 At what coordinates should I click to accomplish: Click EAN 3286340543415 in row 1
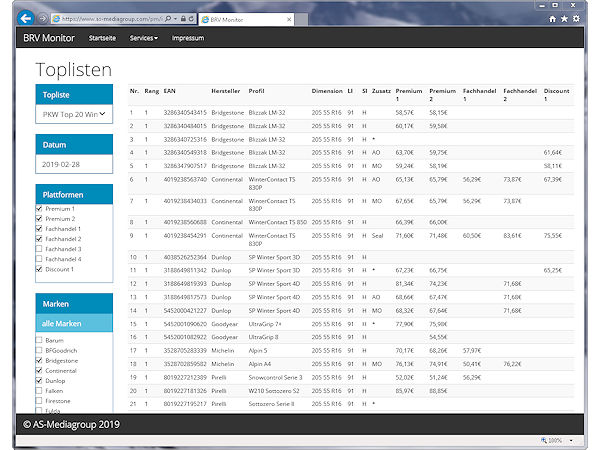click(x=185, y=113)
